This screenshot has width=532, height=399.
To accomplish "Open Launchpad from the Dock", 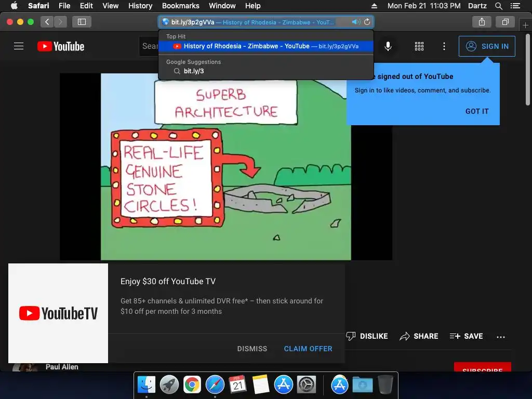I will [x=169, y=385].
